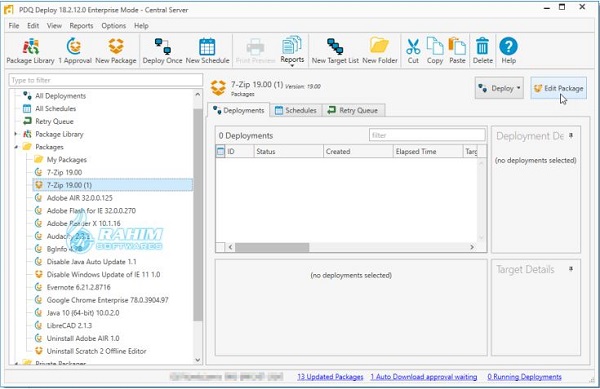Viewport: 600px width, 389px height.
Task: Select the 7-Zip 19.00 (1) package
Action: 69,185
